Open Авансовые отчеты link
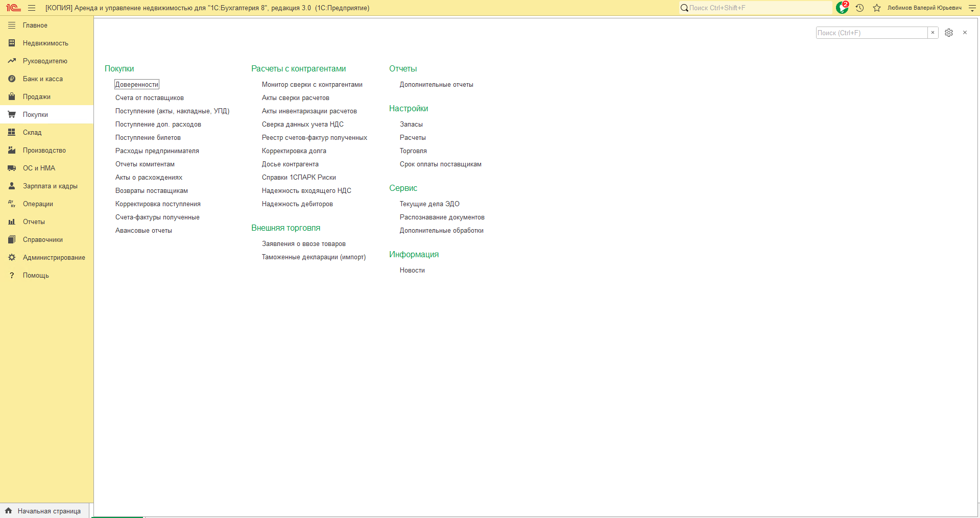This screenshot has height=518, width=980. (144, 231)
